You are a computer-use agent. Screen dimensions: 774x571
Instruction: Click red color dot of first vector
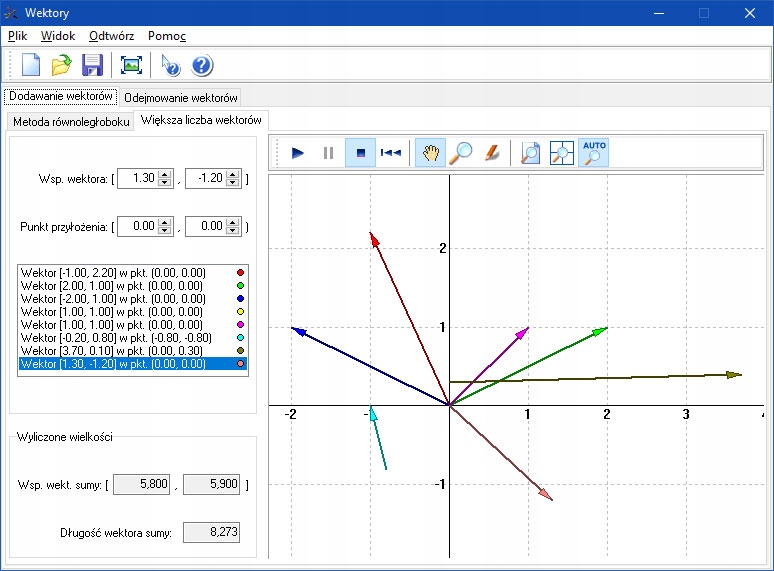[240, 272]
